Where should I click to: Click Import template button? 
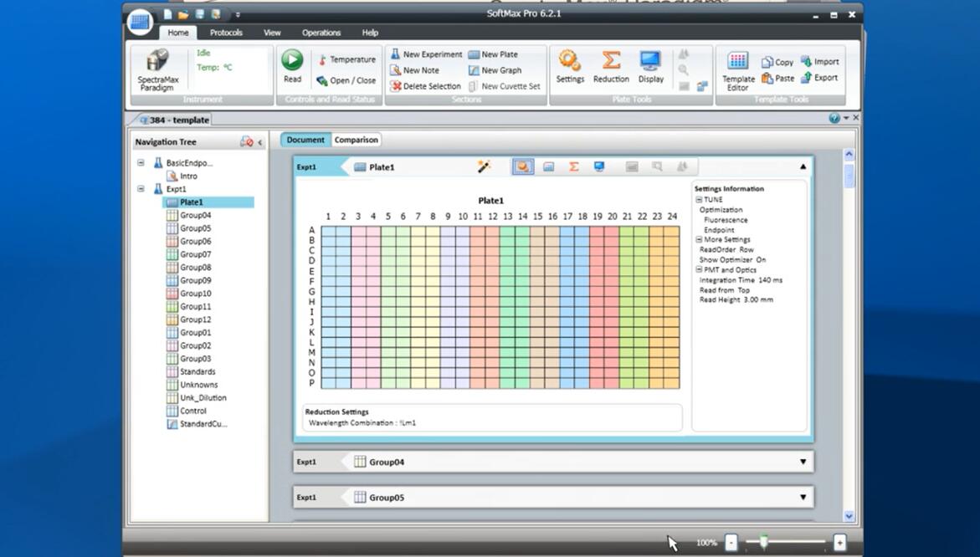(x=820, y=61)
